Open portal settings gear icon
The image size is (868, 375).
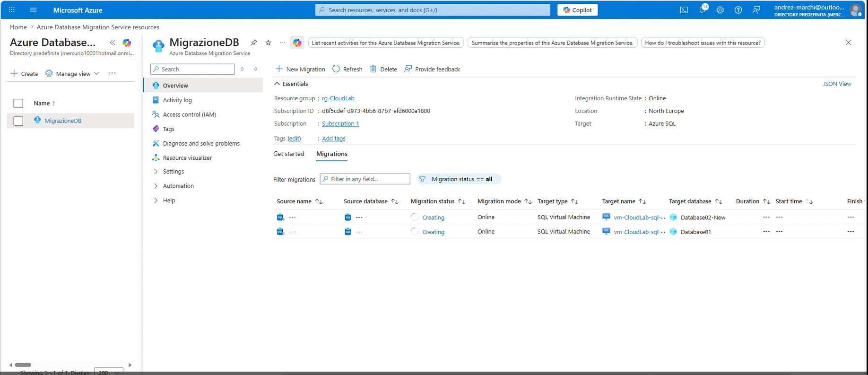720,10
